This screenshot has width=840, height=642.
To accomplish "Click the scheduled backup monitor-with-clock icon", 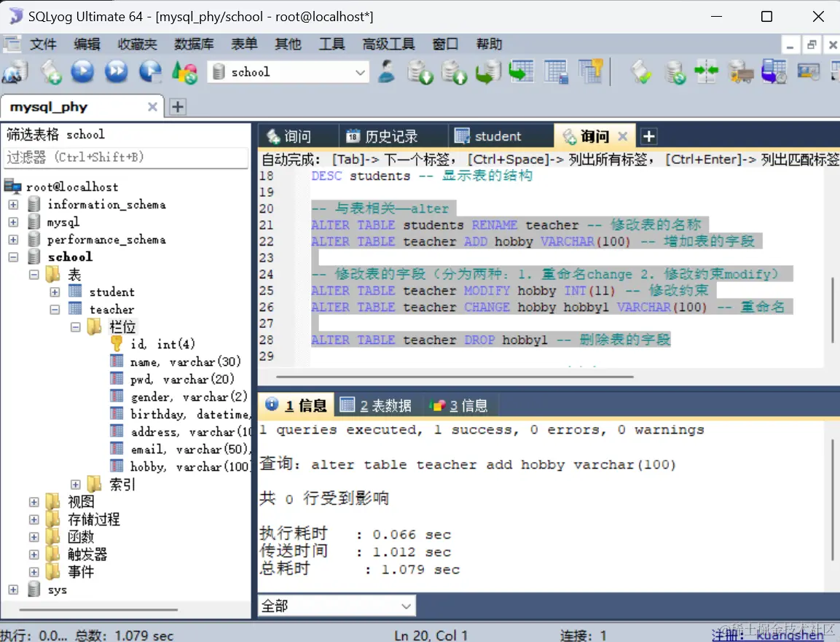I will [x=774, y=72].
